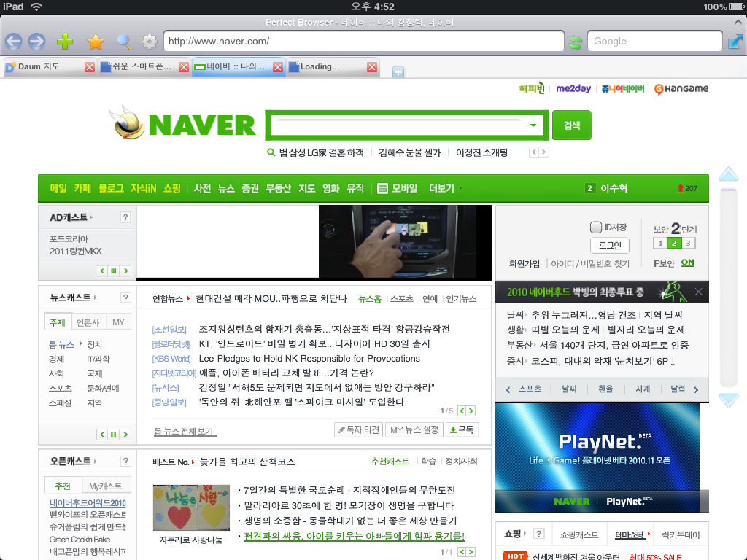Click the page scroll slider track

tap(729, 288)
